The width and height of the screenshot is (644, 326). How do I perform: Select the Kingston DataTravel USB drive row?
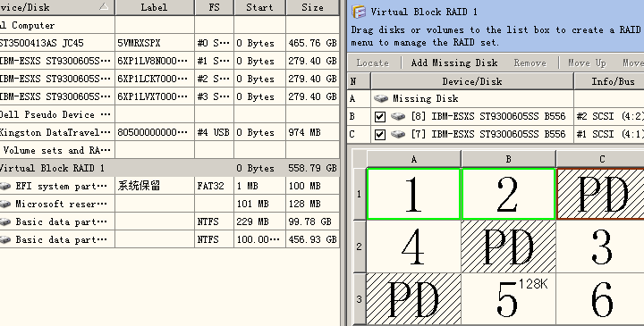point(170,132)
